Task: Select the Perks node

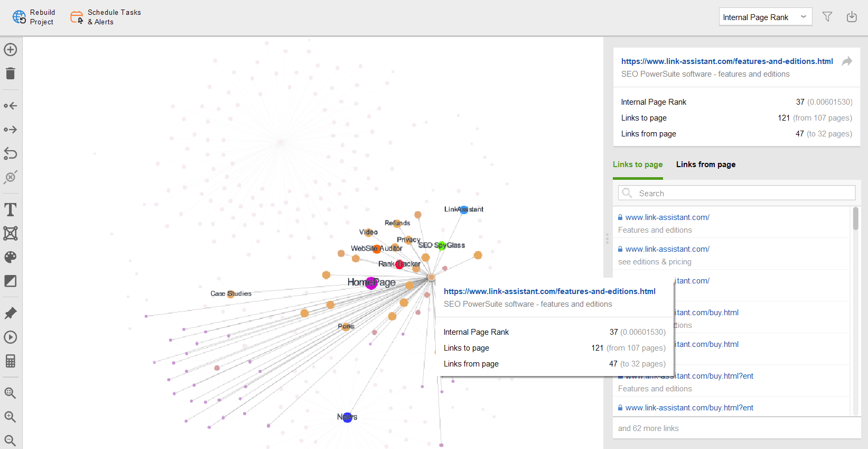Action: pos(346,327)
